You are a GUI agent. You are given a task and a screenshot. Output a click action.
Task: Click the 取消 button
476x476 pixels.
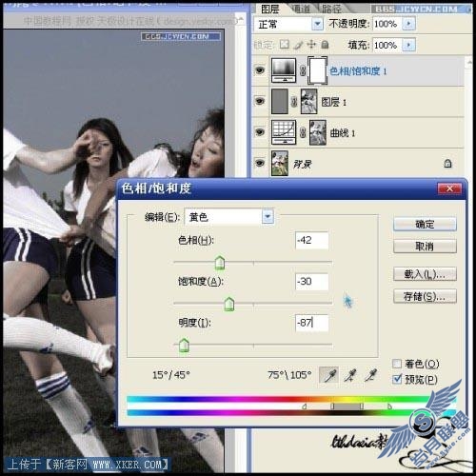(x=425, y=247)
